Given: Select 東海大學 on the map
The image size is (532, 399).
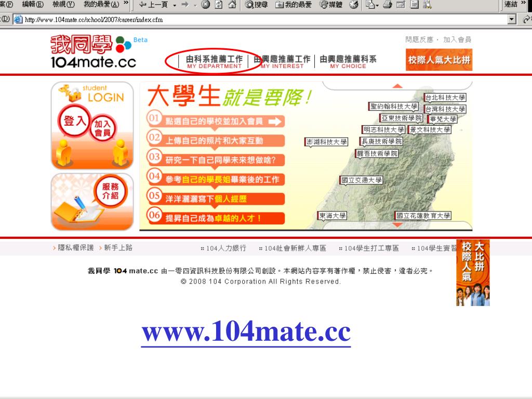Looking at the screenshot, I should (x=332, y=216).
